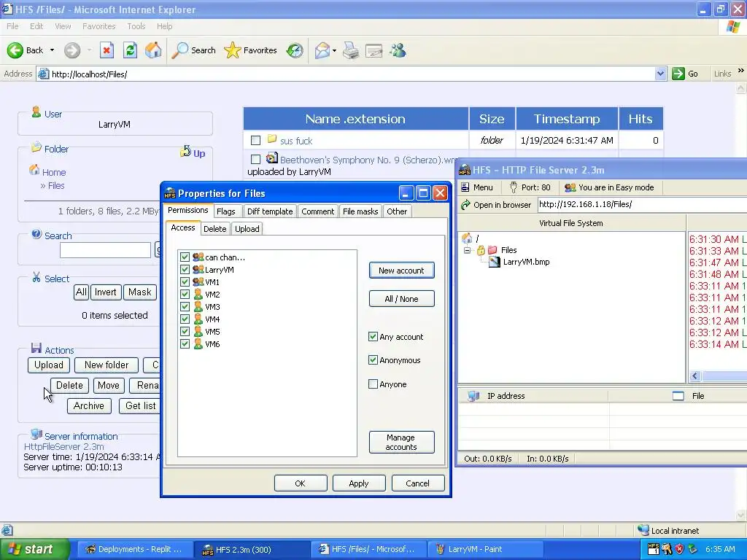747x560 pixels.
Task: Click Open in browser in HFS
Action: [496, 205]
